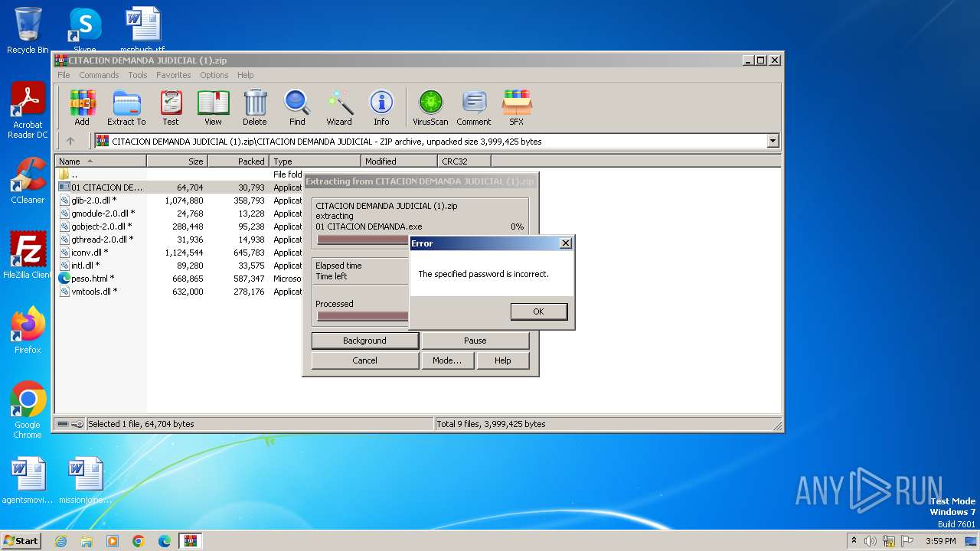Open the Options menu

coord(214,75)
